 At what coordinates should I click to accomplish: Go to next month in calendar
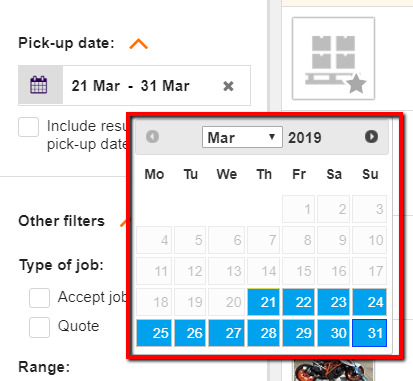click(x=371, y=136)
